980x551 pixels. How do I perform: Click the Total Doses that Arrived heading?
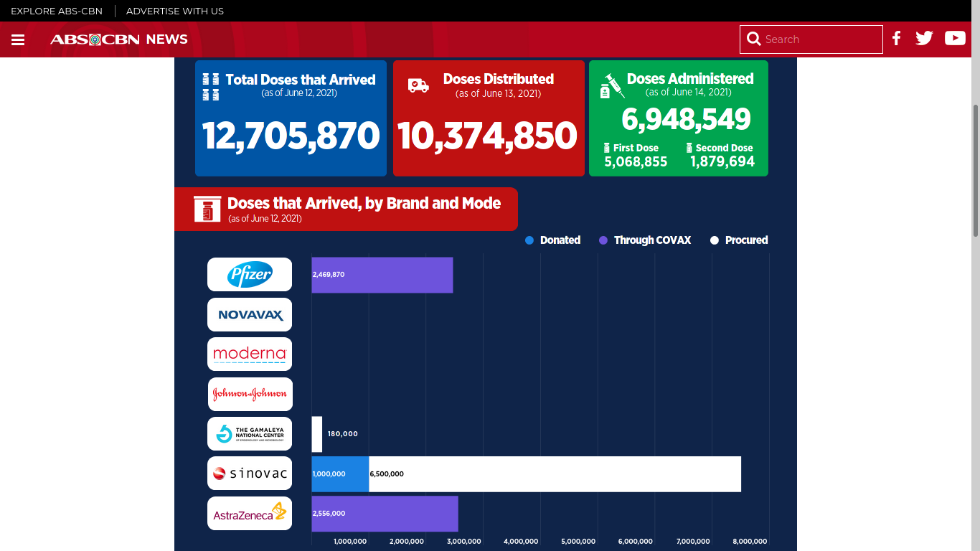(x=301, y=80)
